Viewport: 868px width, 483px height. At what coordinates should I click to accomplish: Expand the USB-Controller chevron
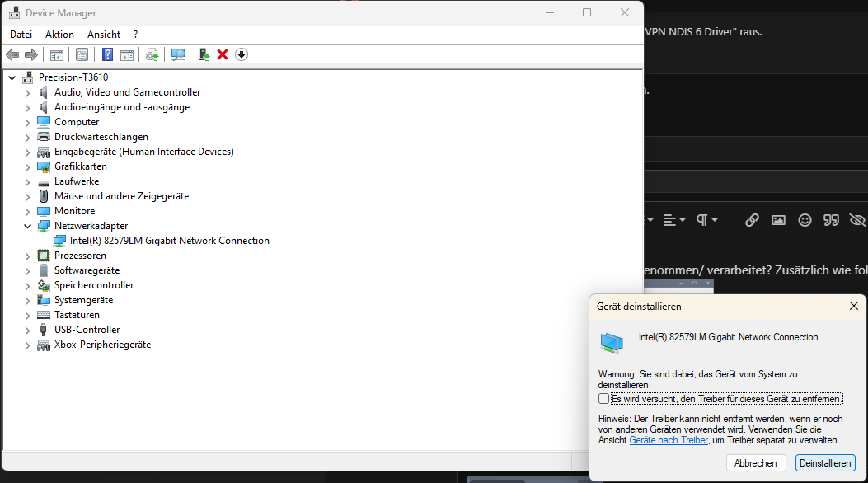click(28, 331)
